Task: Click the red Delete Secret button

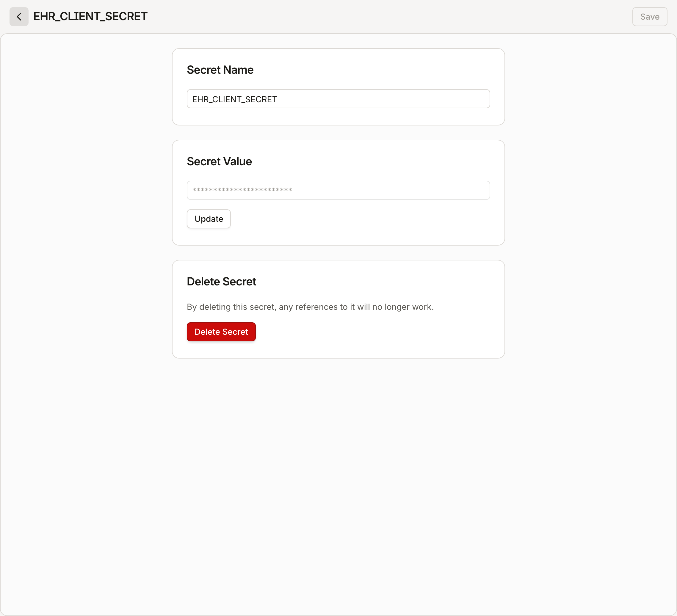Action: point(221,332)
